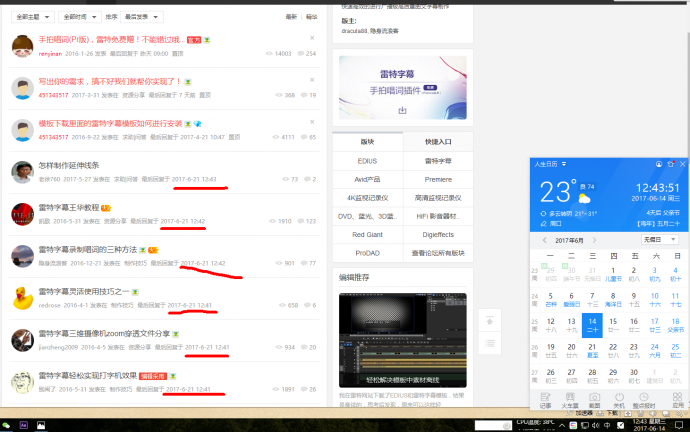Viewport: 690px width, 432px height.
Task: Open thread 雷特字幕灵活使用技巧之一
Action: pyautogui.click(x=84, y=291)
